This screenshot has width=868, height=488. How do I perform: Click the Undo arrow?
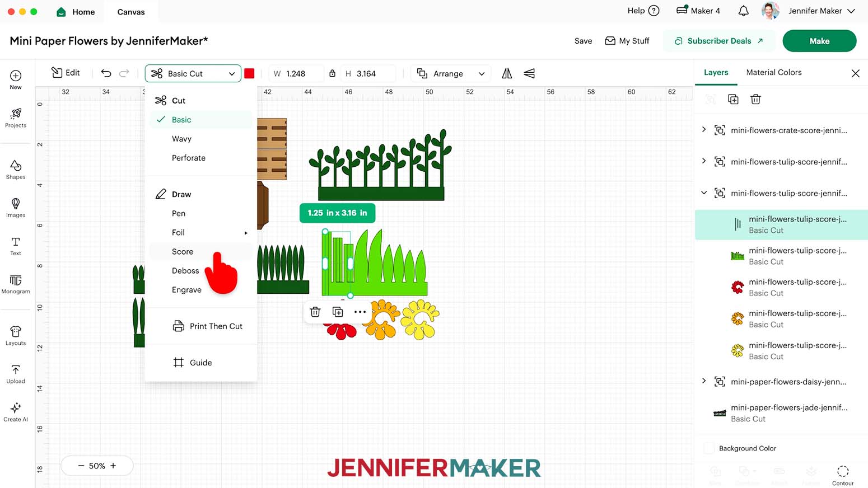(x=106, y=73)
